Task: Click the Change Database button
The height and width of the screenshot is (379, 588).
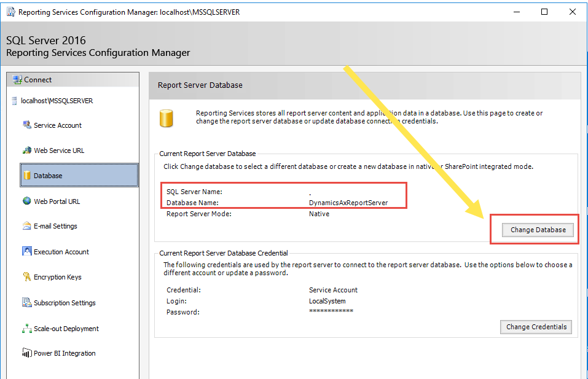Action: point(538,230)
